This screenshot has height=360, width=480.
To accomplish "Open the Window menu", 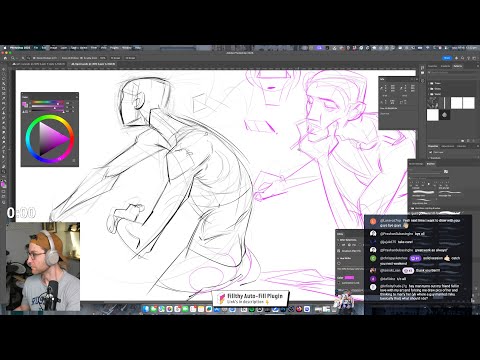I will [127, 48].
